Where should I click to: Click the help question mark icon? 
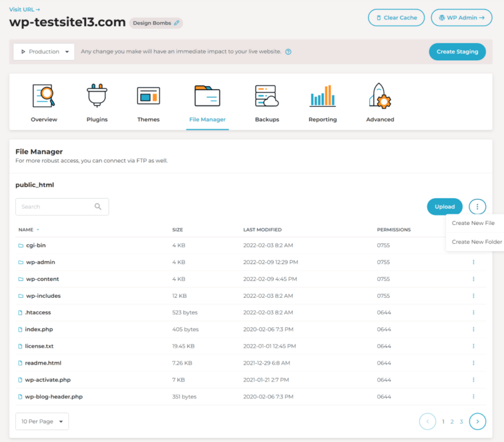click(288, 52)
